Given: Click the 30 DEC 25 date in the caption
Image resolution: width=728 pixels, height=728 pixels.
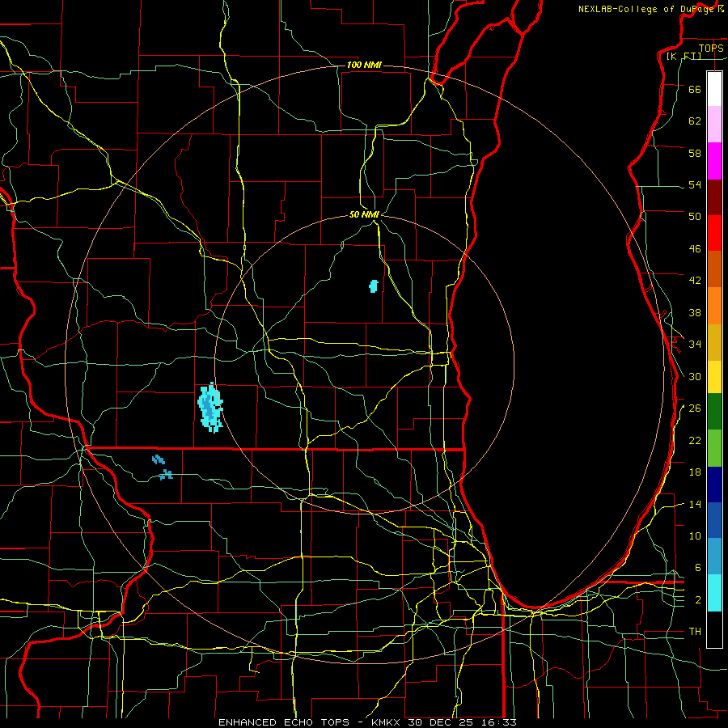Looking at the screenshot, I should pyautogui.click(x=441, y=722).
